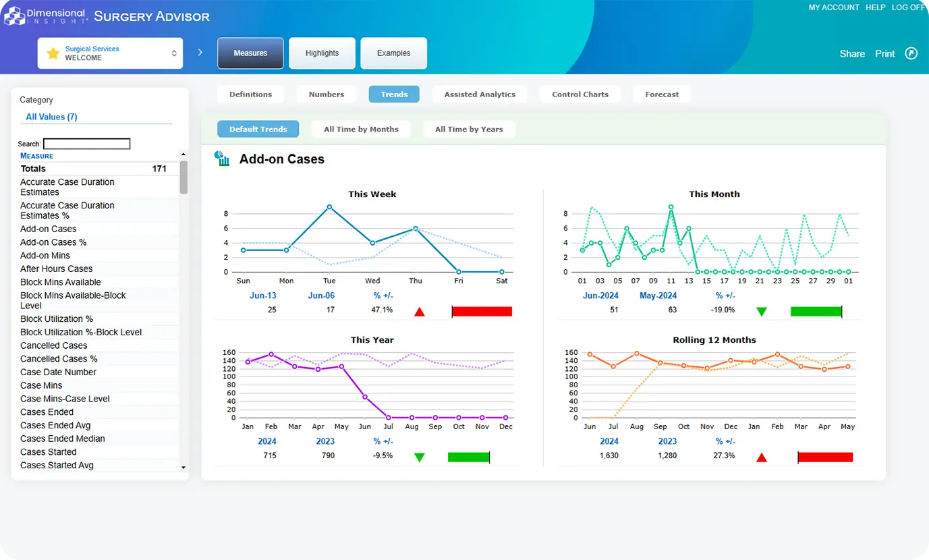Click the LOG OFF link
This screenshot has width=929, height=560.
point(908,7)
